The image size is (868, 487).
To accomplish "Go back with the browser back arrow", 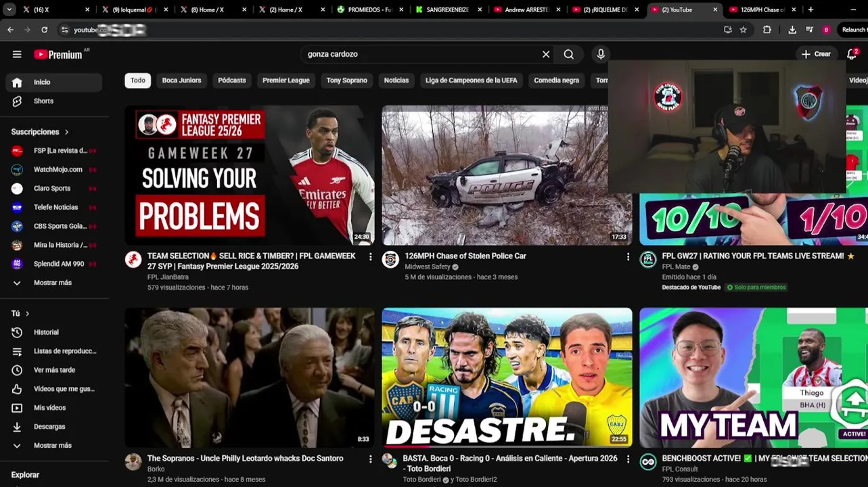I will [10, 30].
